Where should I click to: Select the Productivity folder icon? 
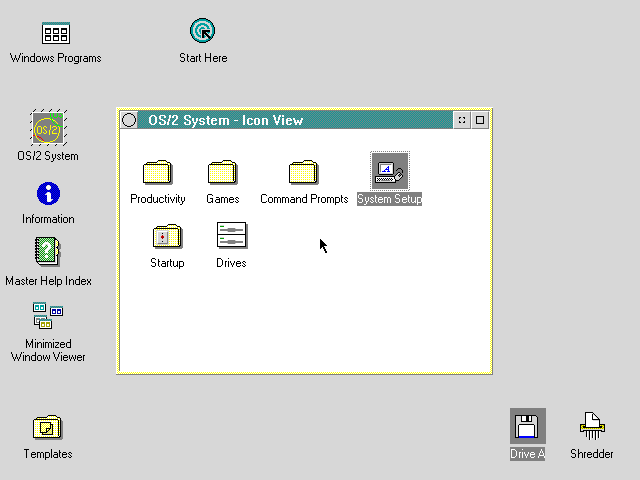click(158, 172)
